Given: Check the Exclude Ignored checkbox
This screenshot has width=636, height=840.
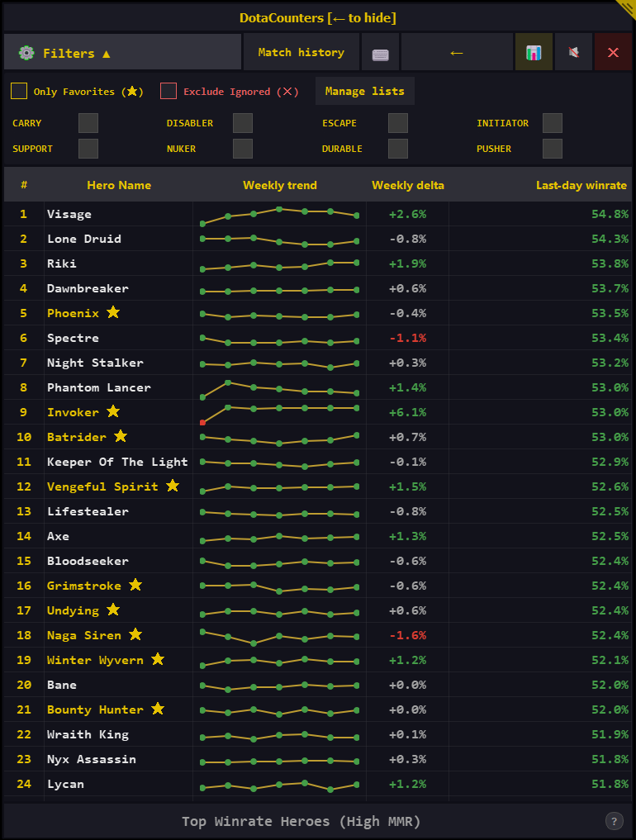Looking at the screenshot, I should point(168,92).
